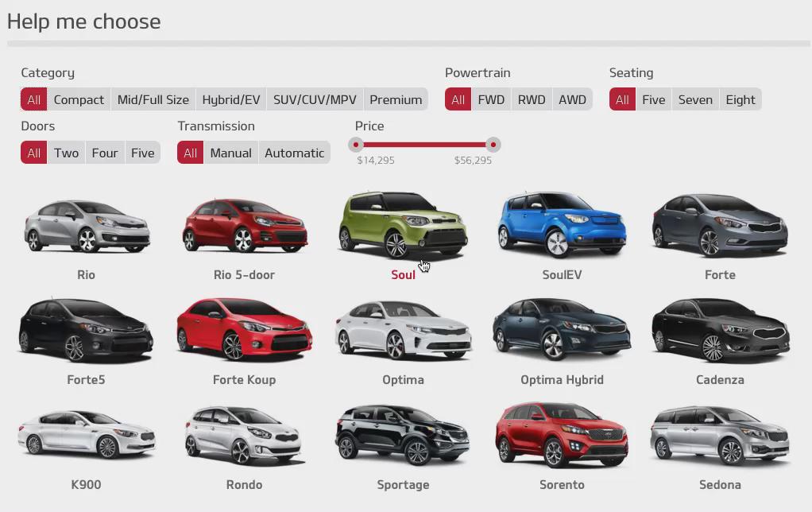The height and width of the screenshot is (512, 812).
Task: Click the Rio model name link
Action: [86, 274]
